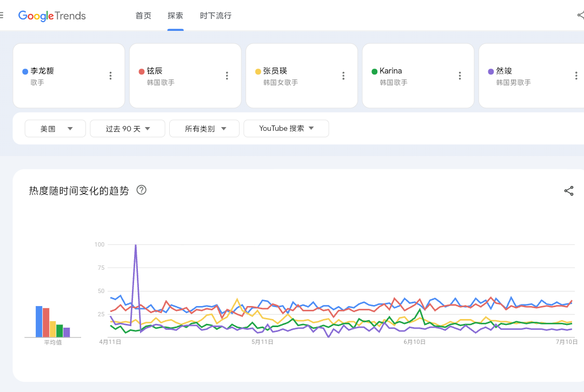
Task: Open the 美国 region dropdown
Action: click(x=56, y=129)
